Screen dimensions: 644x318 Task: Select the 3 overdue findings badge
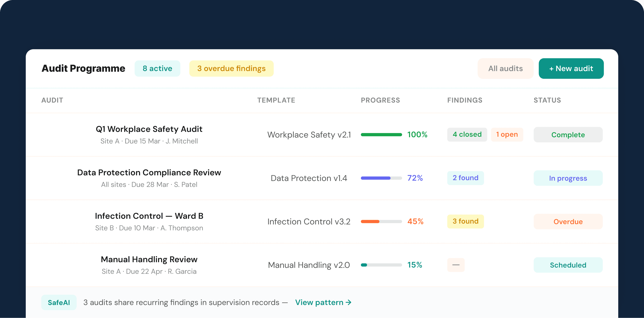[x=231, y=68]
